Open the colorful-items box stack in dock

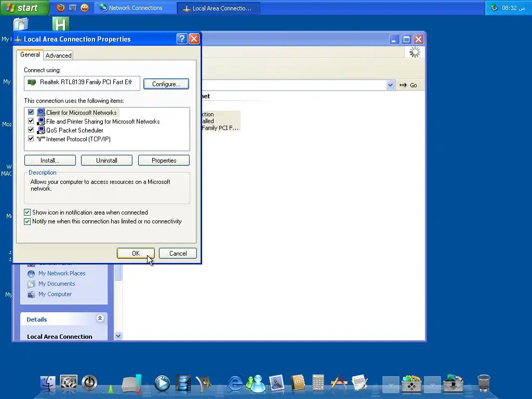[411, 384]
